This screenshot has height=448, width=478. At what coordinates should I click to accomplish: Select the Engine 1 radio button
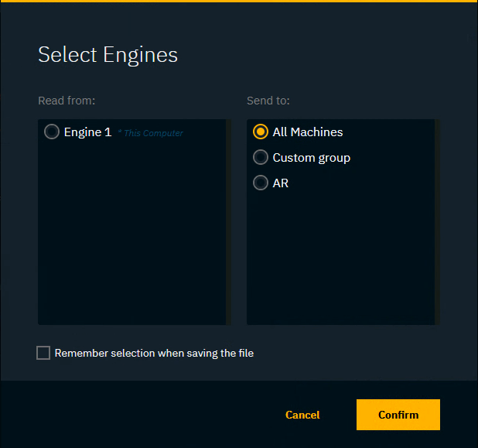(52, 132)
